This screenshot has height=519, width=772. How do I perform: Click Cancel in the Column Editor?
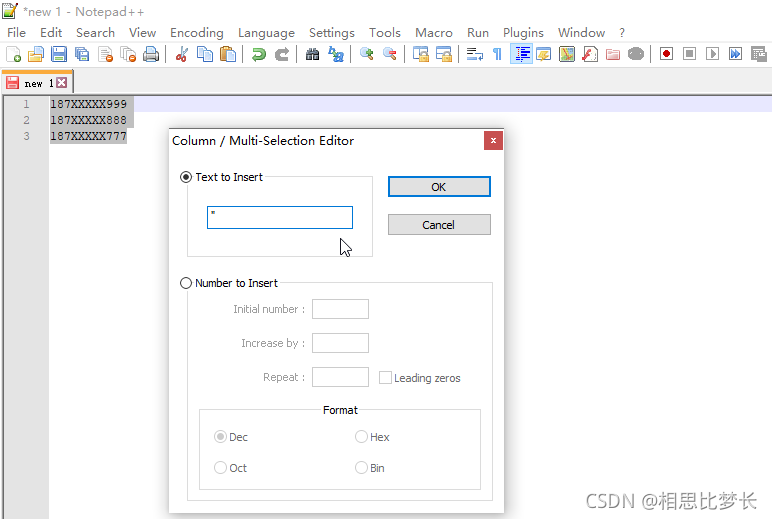(439, 225)
